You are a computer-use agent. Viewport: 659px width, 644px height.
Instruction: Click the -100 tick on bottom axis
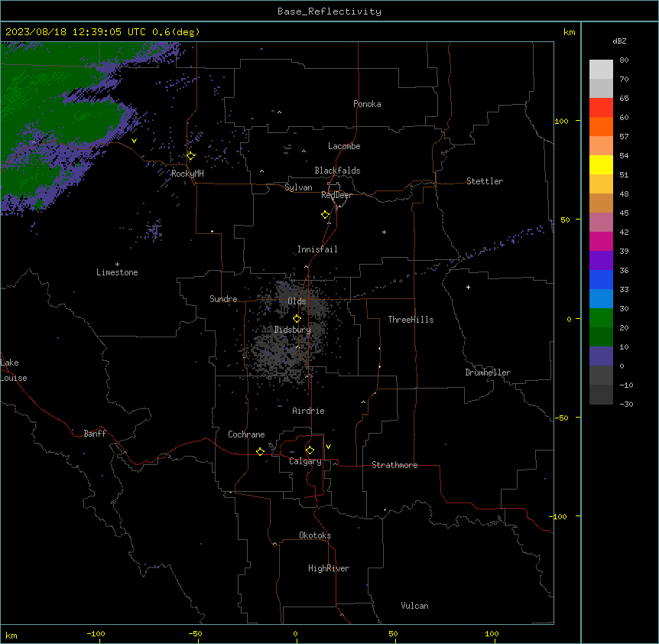[x=96, y=634]
